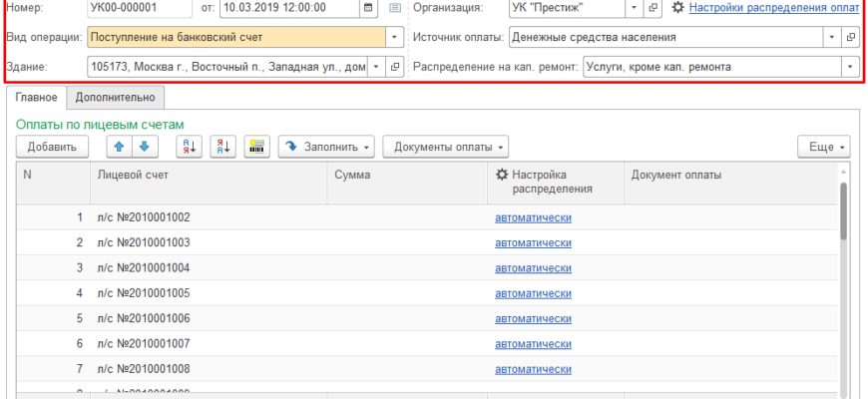Open the Еще menu
868x399 pixels.
click(x=824, y=147)
